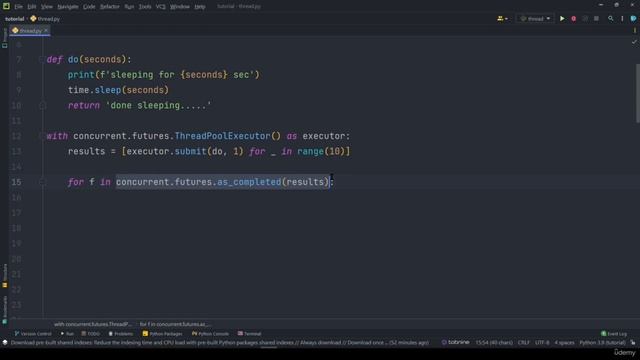Click line number 13 in the gutter
The width and height of the screenshot is (640, 360).
tap(16, 151)
